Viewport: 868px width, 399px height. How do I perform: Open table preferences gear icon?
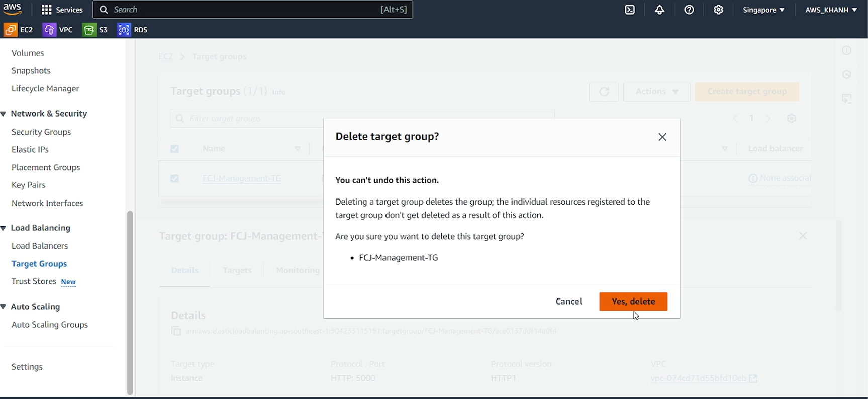792,118
